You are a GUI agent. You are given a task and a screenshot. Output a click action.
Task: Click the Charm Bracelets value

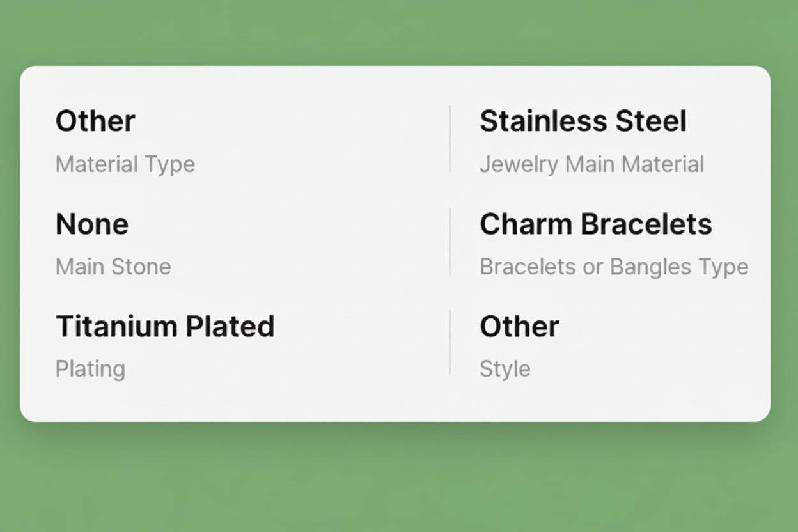(595, 224)
